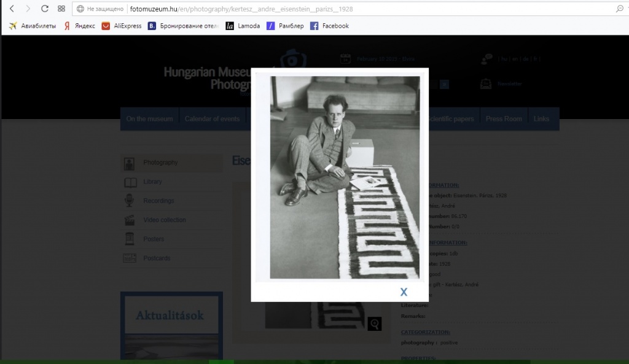Open the Яндекс bookmark
The height and width of the screenshot is (364, 629).
pos(79,26)
